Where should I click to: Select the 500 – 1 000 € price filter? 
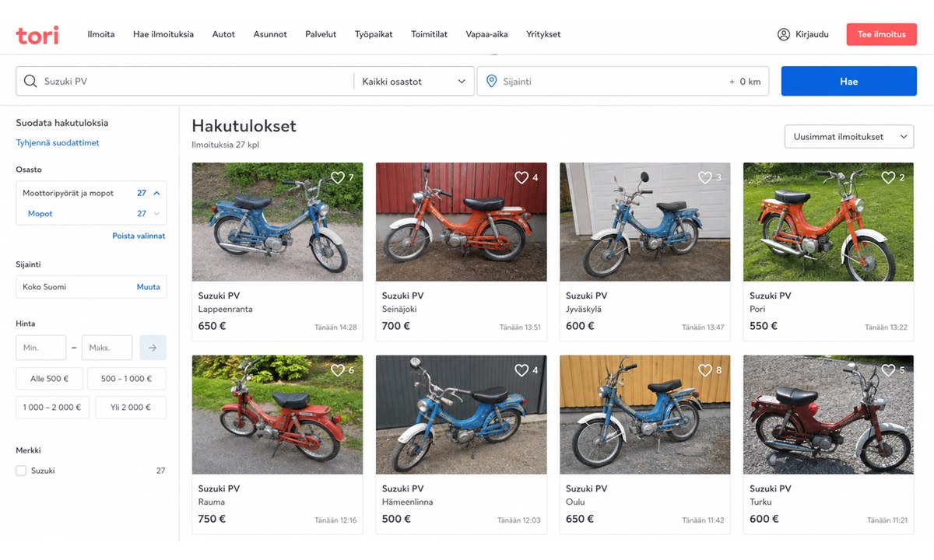pyautogui.click(x=125, y=379)
